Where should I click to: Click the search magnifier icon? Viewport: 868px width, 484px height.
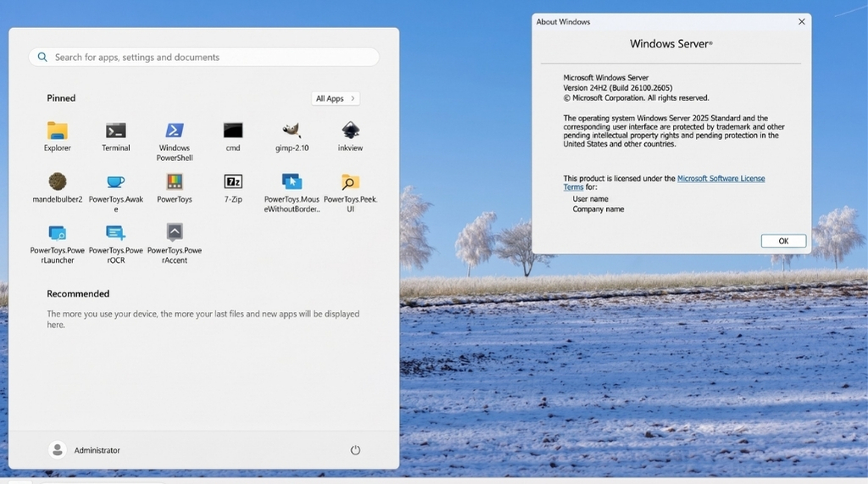(42, 57)
